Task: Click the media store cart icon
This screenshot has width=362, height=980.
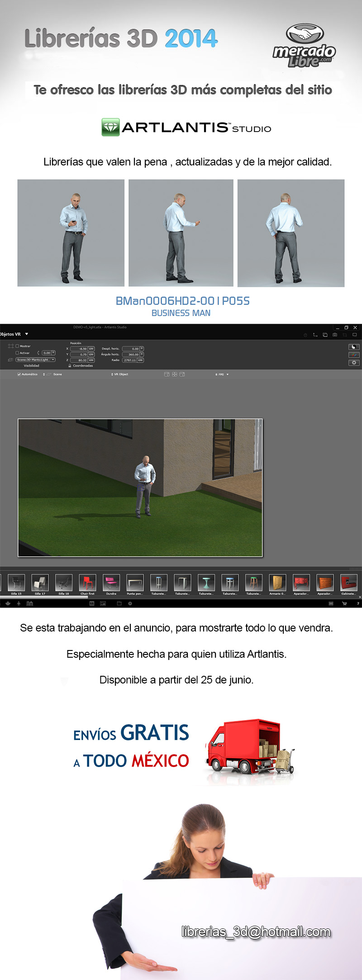Action: coord(344,603)
